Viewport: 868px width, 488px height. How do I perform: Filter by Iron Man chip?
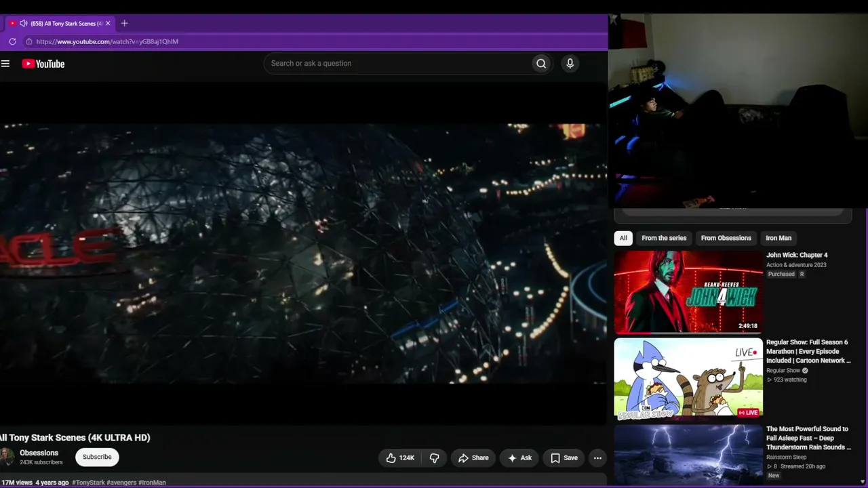[x=778, y=238]
